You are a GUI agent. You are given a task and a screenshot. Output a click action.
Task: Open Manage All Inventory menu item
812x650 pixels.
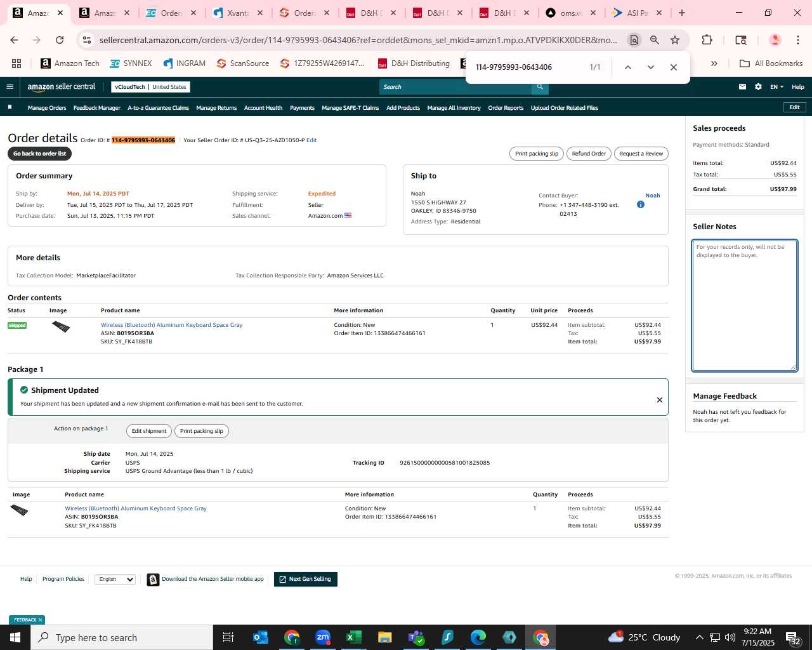[454, 108]
